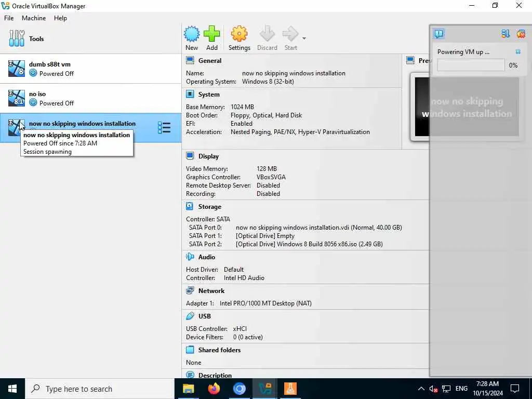Click the Storage disk icon
This screenshot has height=399, width=532.
coord(190,206)
